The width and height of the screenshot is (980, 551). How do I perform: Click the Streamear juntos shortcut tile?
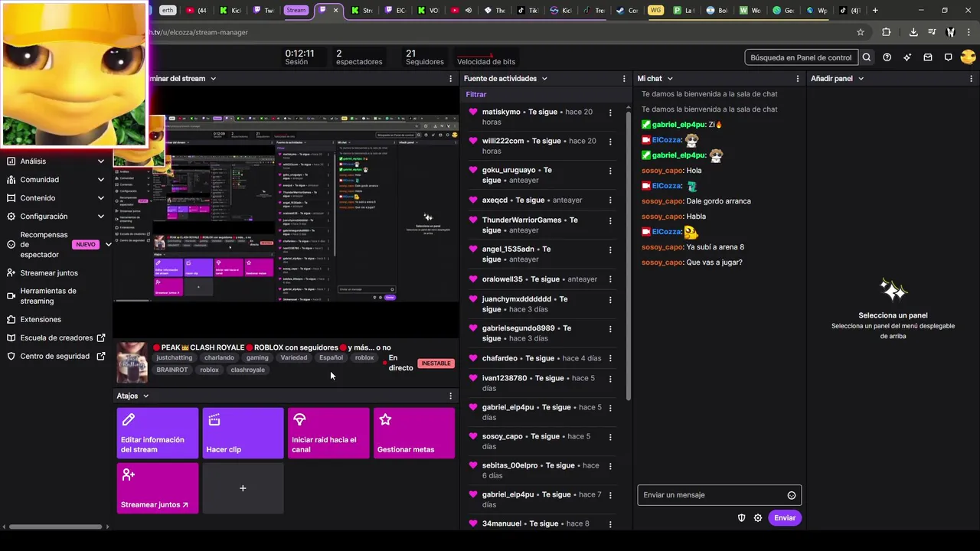pyautogui.click(x=157, y=488)
